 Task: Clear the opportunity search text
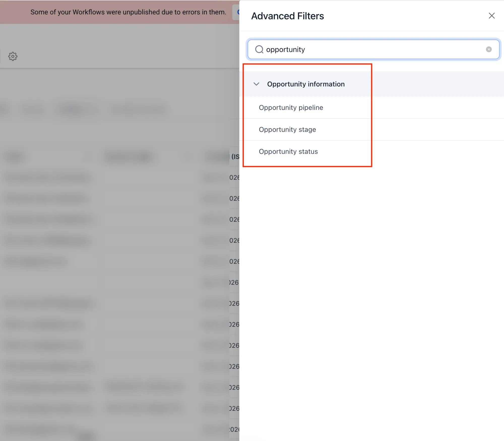pyautogui.click(x=489, y=49)
